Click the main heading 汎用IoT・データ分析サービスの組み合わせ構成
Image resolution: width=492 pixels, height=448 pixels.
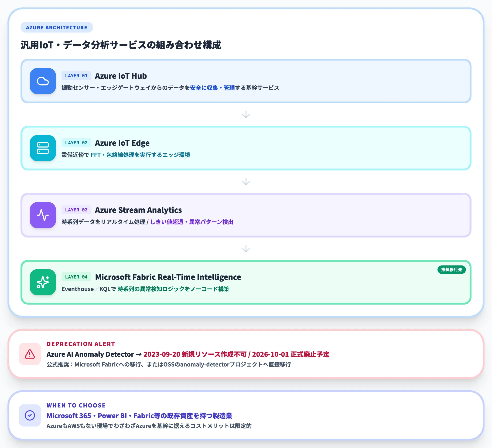tap(121, 45)
